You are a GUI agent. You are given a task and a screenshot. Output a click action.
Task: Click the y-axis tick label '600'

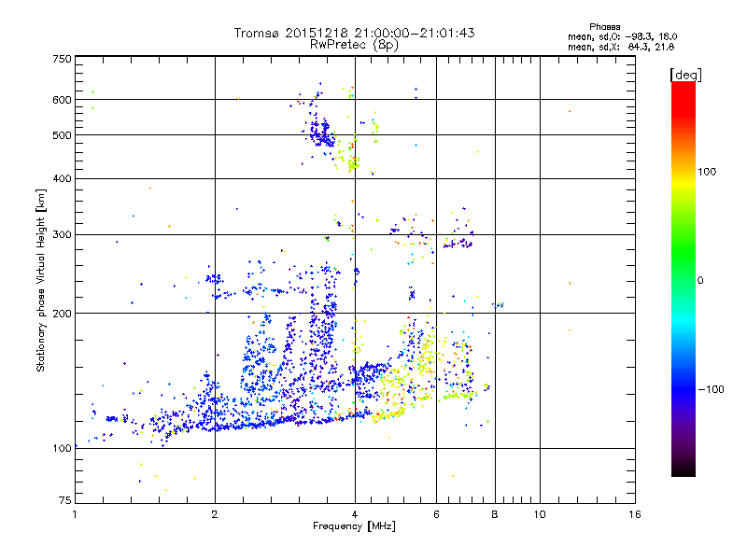[x=62, y=100]
